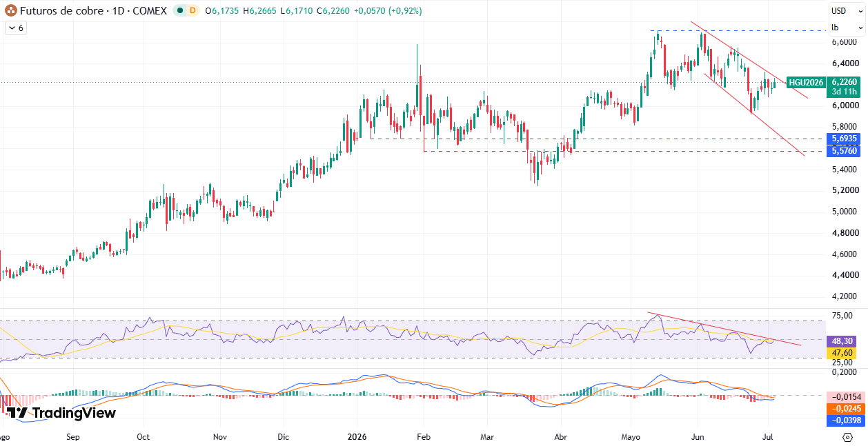Open chart settings gear icon
This screenshot has height=446, width=868.
click(x=847, y=437)
